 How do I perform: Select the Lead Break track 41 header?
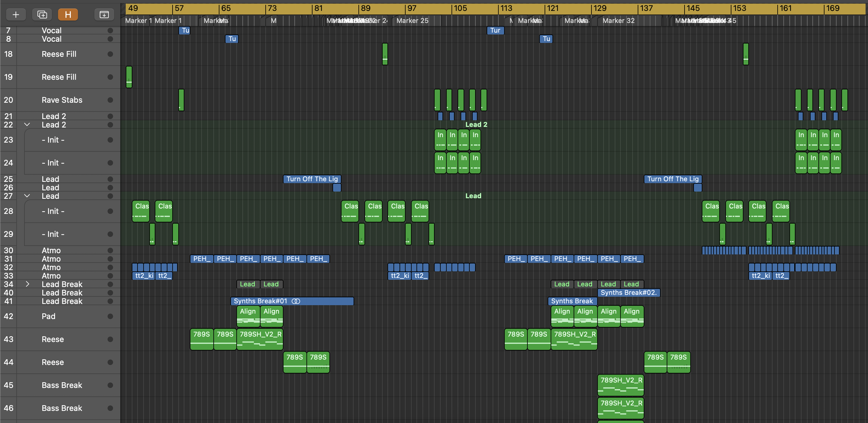(60, 301)
